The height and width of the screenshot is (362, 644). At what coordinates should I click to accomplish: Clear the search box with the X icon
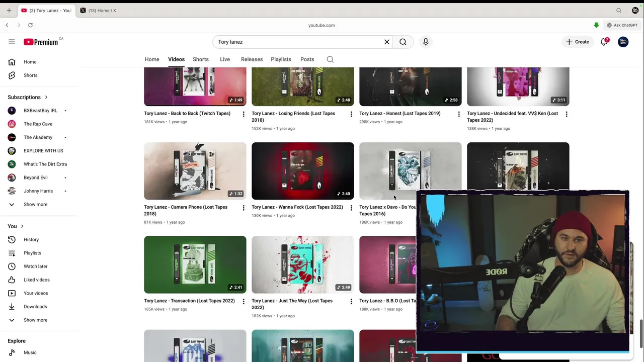[x=387, y=42]
